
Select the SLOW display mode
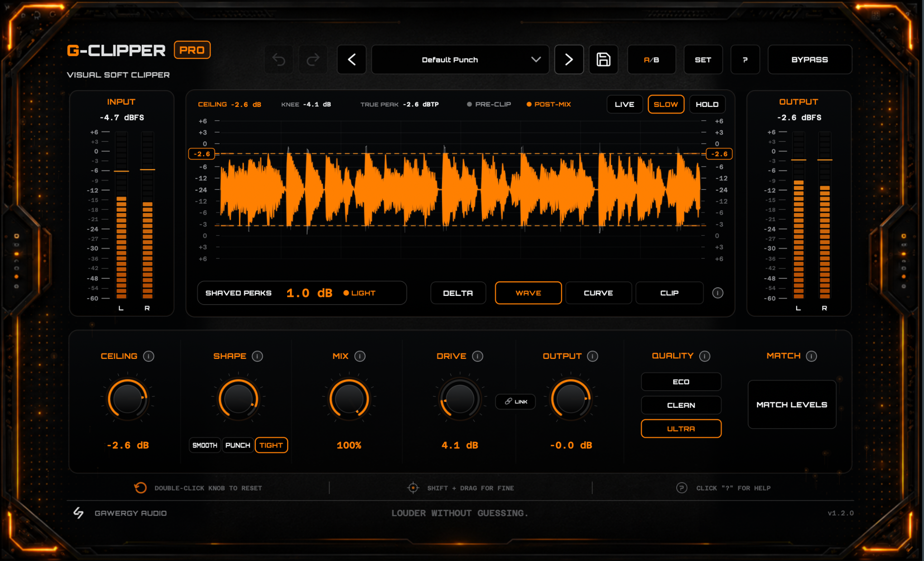pyautogui.click(x=666, y=104)
